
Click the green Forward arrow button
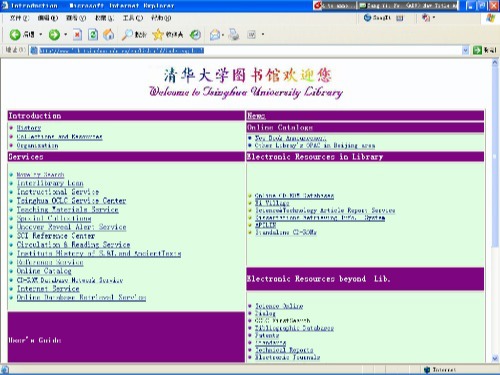54,34
